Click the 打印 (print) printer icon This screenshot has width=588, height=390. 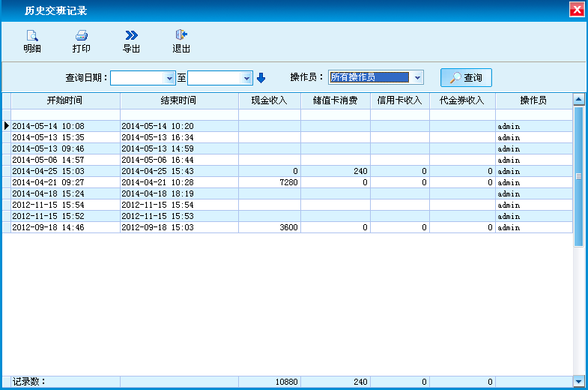[82, 35]
